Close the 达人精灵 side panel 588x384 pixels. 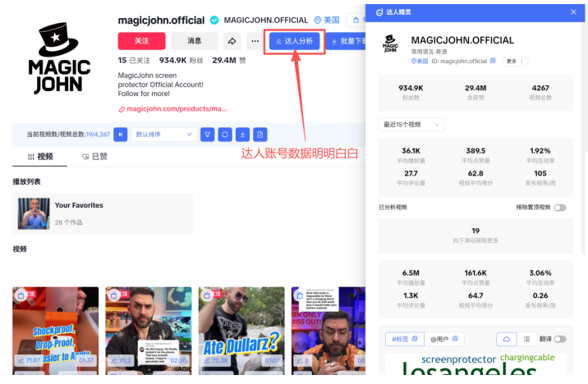(x=573, y=12)
